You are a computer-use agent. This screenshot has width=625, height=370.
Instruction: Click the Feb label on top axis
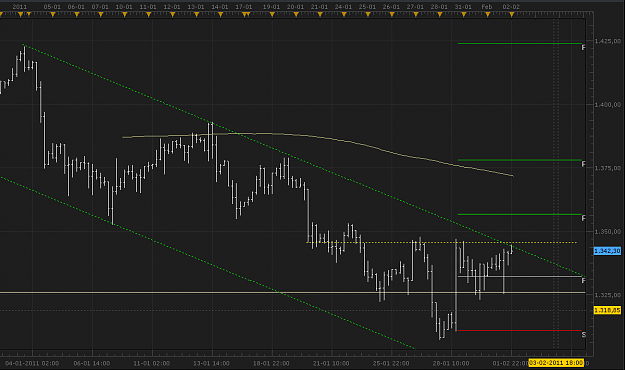[x=487, y=7]
